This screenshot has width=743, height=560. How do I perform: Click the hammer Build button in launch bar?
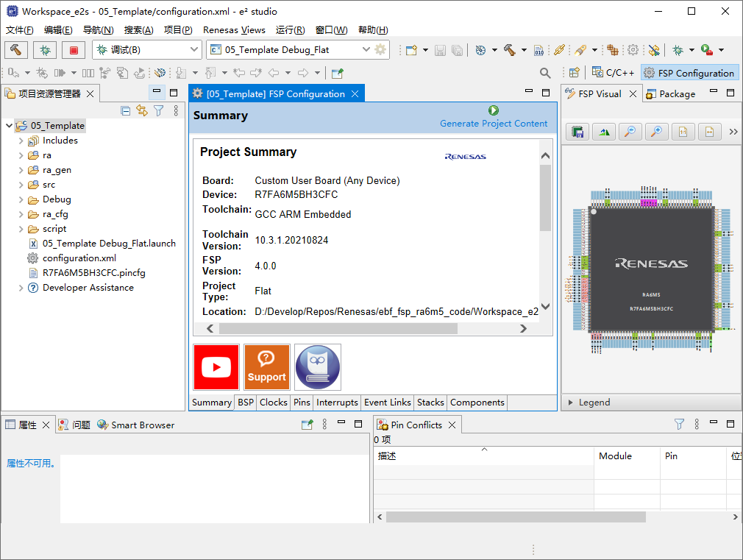click(x=16, y=50)
